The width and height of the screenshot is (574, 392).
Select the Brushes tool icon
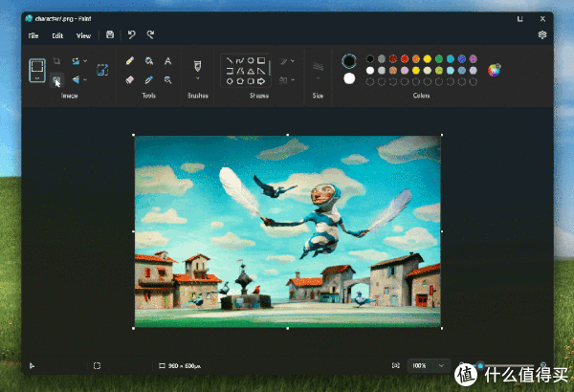(x=197, y=66)
